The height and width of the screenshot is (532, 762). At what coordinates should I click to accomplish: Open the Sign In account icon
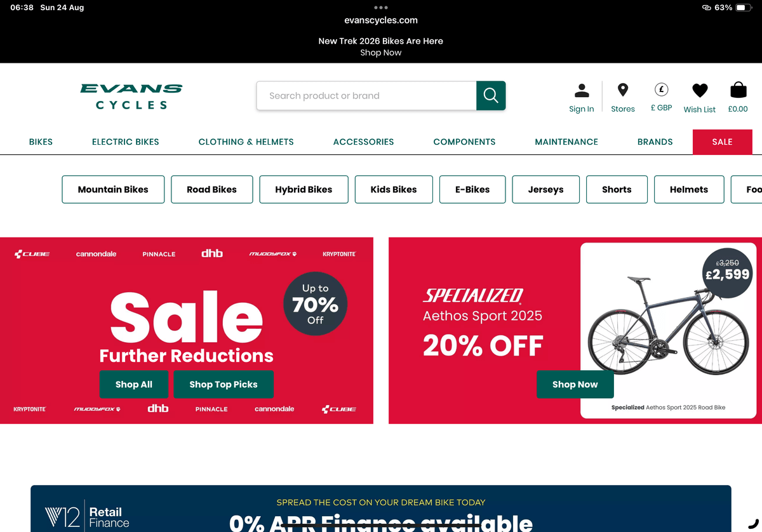(x=582, y=90)
